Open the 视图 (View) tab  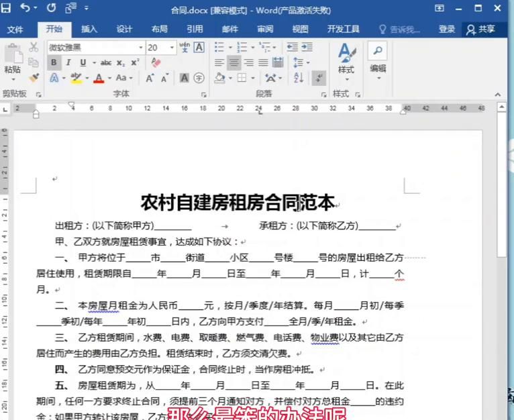(300, 29)
